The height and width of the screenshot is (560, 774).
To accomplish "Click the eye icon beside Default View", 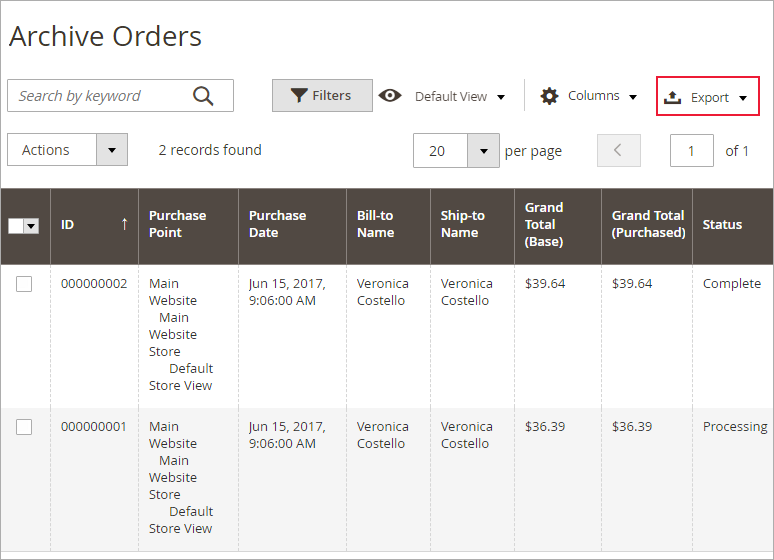I will pyautogui.click(x=390, y=96).
